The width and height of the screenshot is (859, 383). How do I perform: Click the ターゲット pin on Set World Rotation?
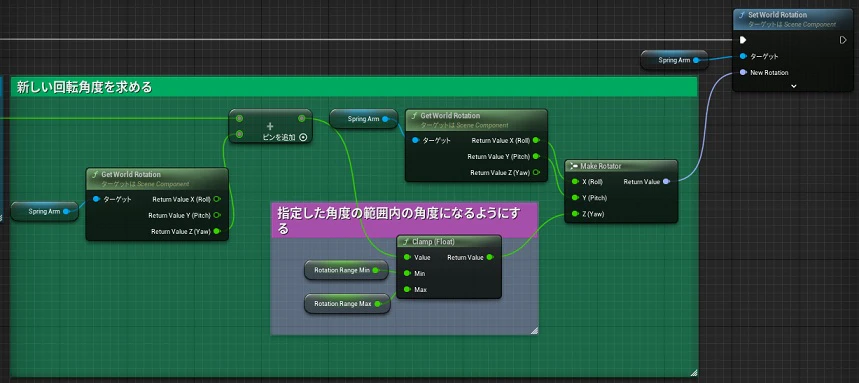743,56
